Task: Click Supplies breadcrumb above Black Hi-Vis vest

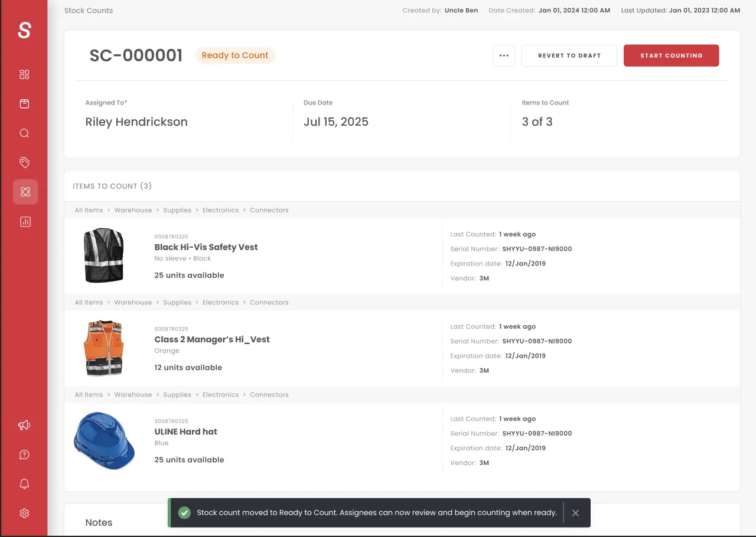Action: 177,210
